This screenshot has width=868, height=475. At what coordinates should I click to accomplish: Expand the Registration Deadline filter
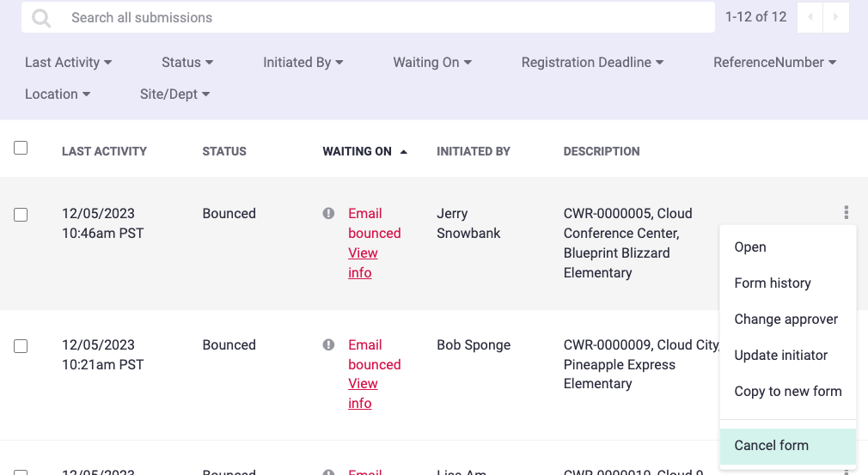click(592, 63)
